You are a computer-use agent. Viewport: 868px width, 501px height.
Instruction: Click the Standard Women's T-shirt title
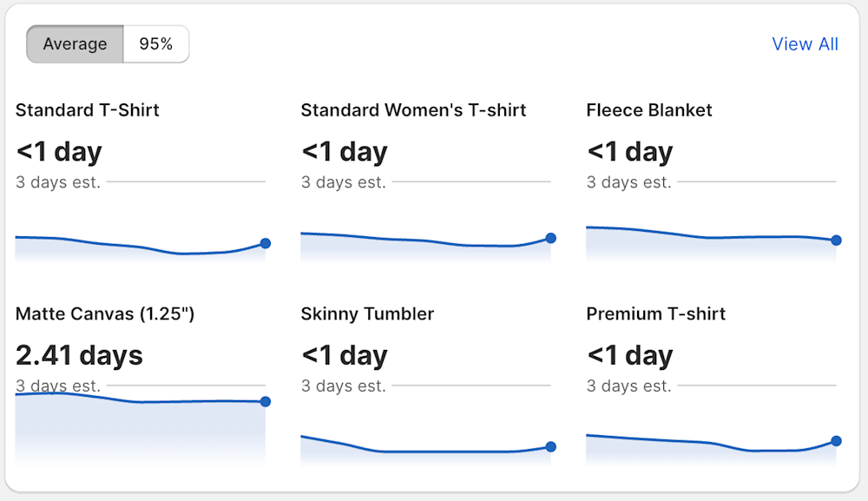pos(413,110)
